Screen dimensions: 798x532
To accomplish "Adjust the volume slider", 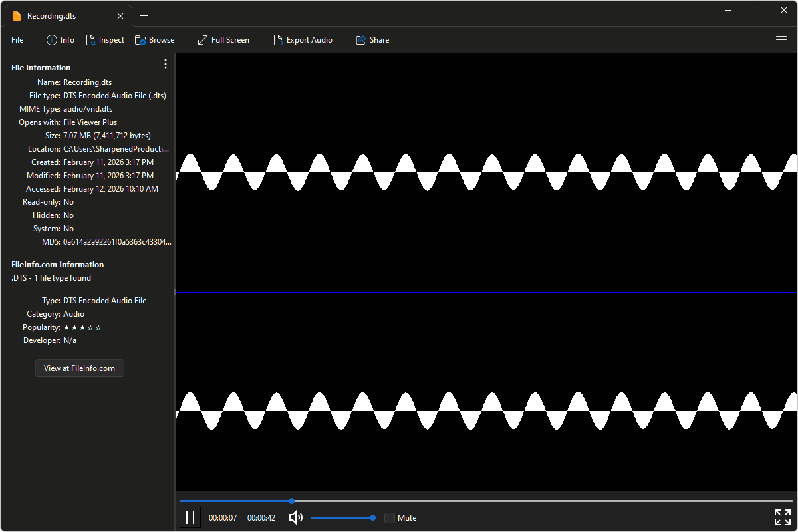I will [x=342, y=517].
